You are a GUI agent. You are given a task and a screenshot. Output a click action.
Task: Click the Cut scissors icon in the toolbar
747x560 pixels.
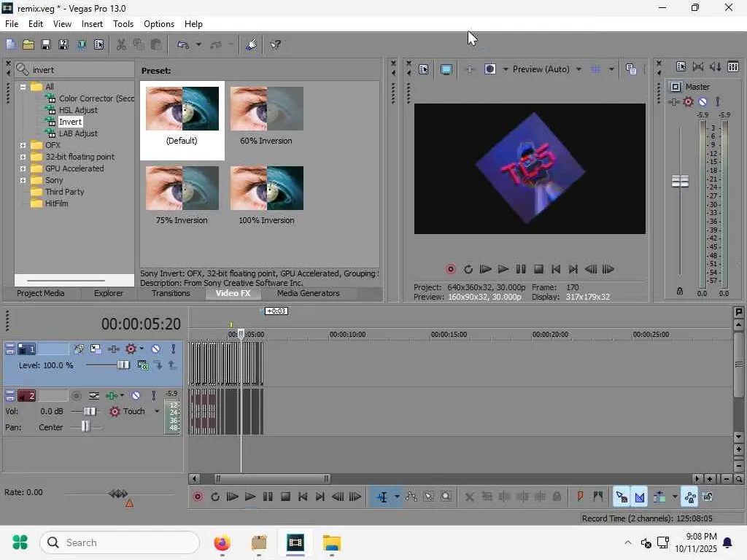[121, 44]
